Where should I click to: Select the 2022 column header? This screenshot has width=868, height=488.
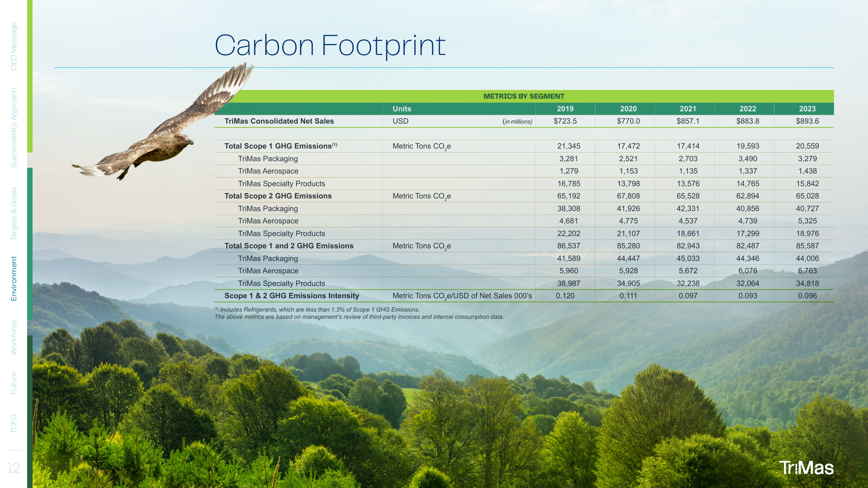click(x=748, y=109)
